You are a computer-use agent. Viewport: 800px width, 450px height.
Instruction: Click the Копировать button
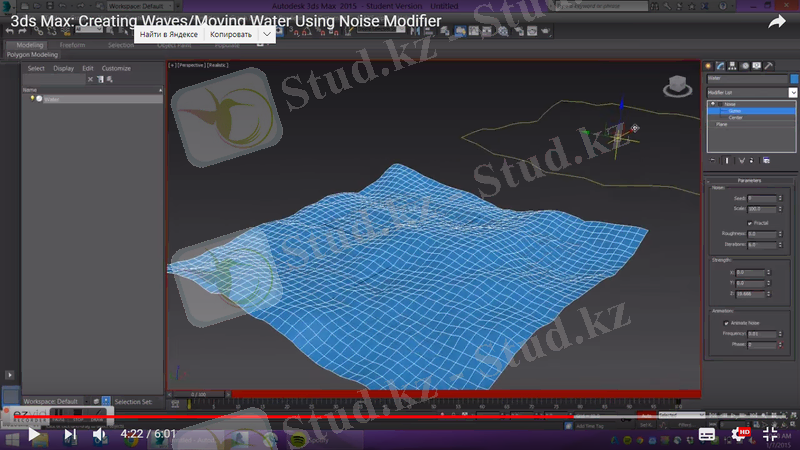pos(231,34)
